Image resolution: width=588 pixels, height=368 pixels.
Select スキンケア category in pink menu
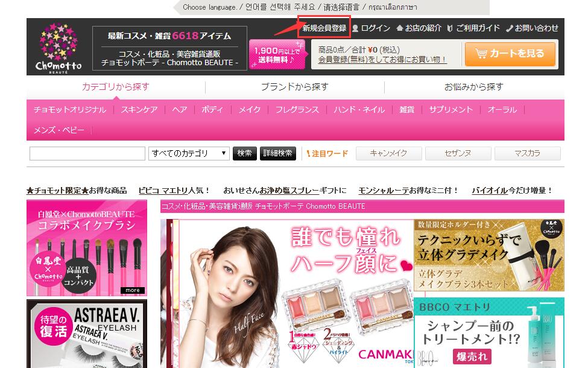click(139, 110)
